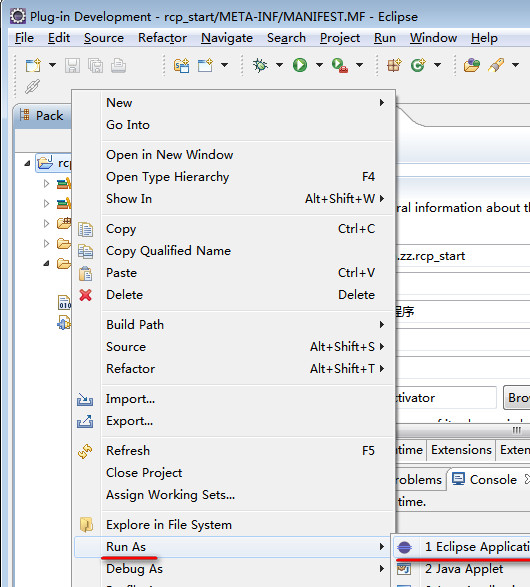Viewport: 530px width, 587px height.
Task: Click the Save toolbar icon
Action: 72,66
